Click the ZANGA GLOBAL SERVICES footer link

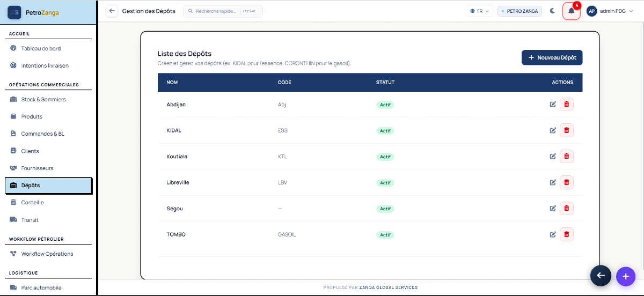[x=389, y=287]
